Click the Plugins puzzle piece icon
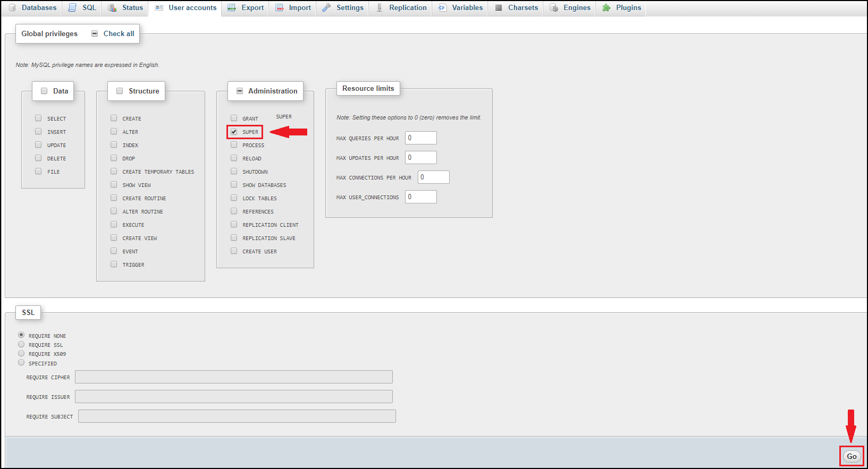This screenshot has height=469, width=868. click(x=606, y=8)
